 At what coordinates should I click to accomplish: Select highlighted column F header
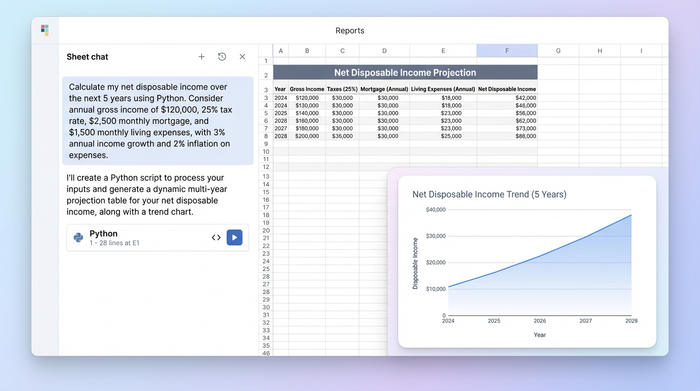click(x=507, y=50)
